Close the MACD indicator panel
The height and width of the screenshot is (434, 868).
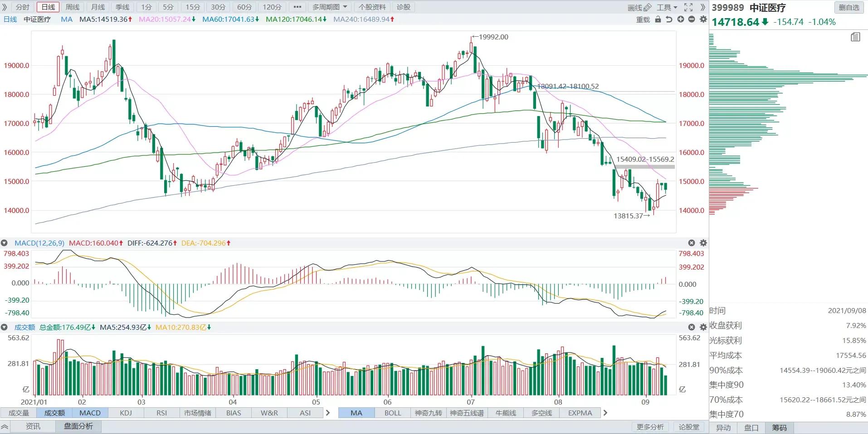pos(692,243)
